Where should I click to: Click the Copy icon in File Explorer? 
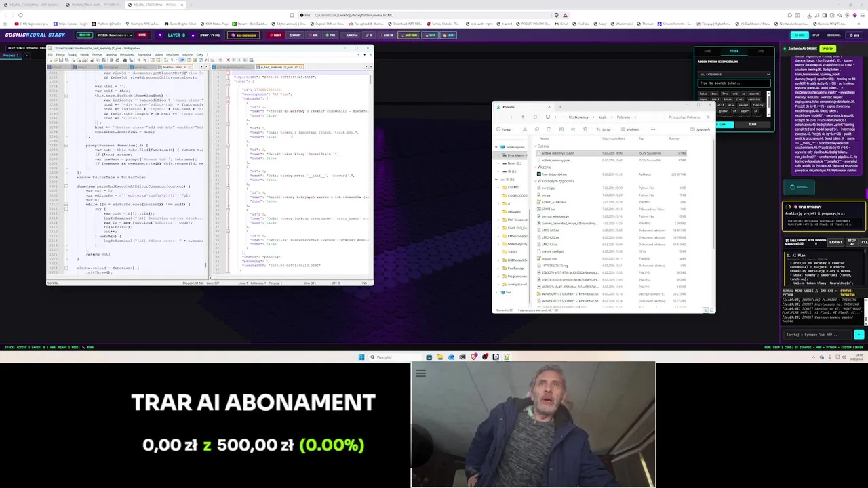tap(536, 129)
